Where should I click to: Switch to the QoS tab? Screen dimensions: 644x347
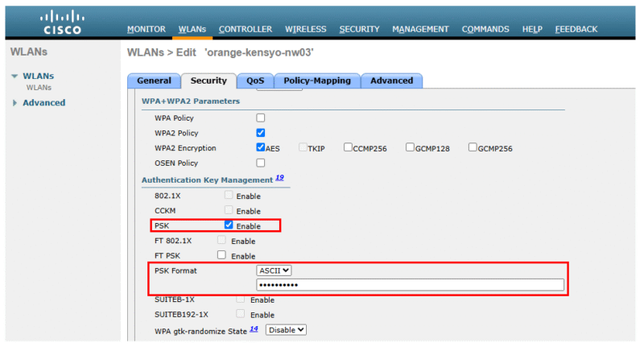[255, 81]
